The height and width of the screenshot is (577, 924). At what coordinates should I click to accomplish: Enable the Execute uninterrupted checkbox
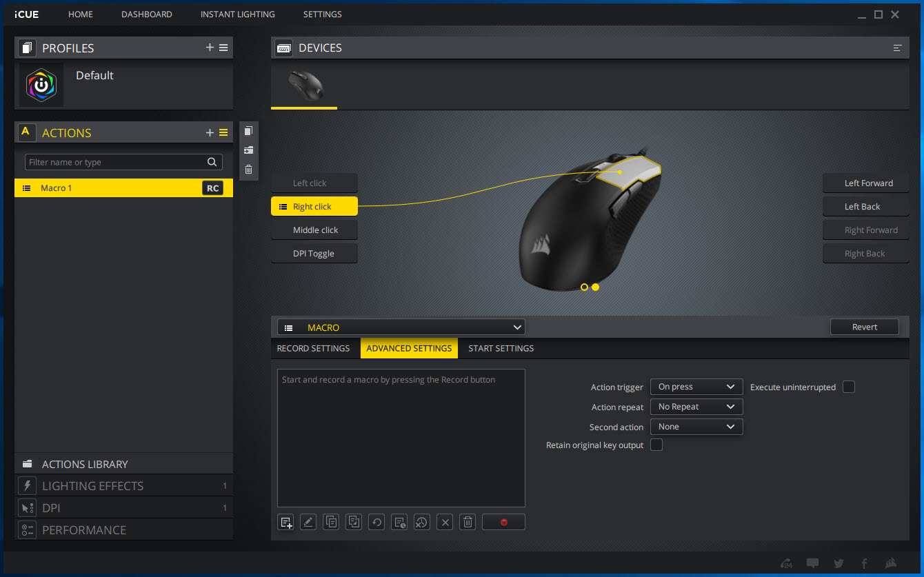coord(849,387)
